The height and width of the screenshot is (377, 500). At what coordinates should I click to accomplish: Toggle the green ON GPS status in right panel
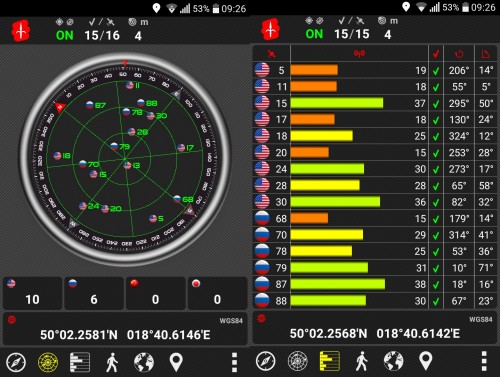(314, 34)
